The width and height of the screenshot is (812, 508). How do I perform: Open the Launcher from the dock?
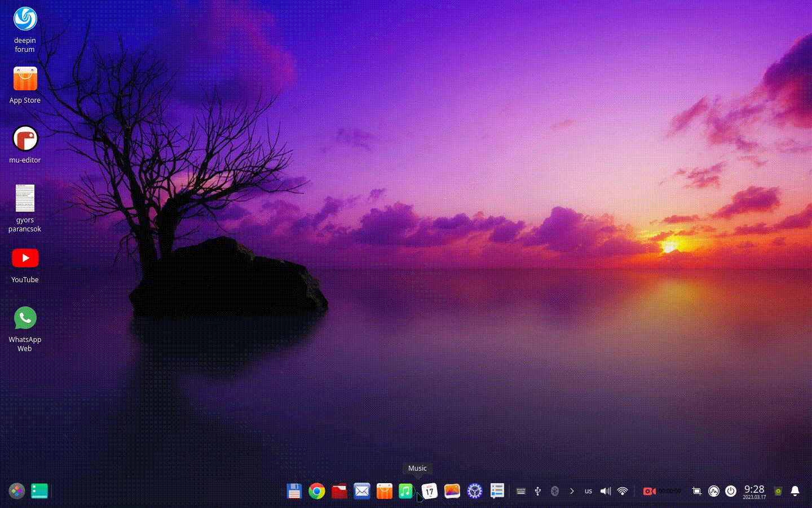point(17,491)
